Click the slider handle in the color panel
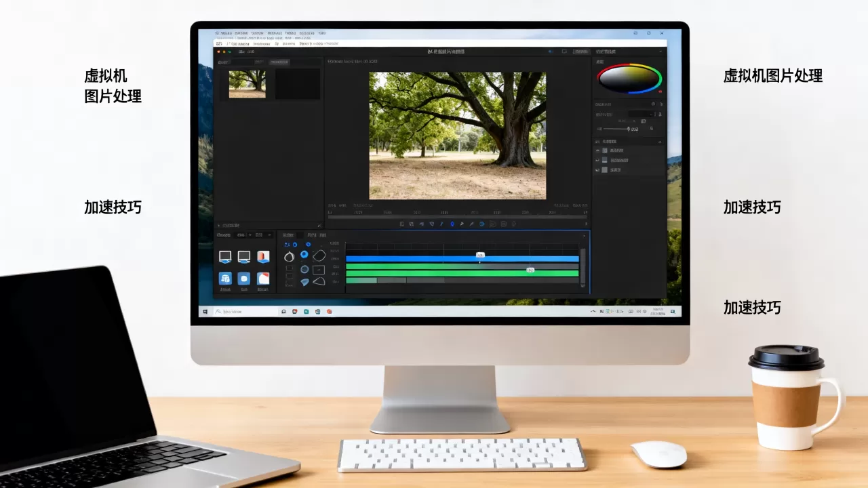 point(628,128)
